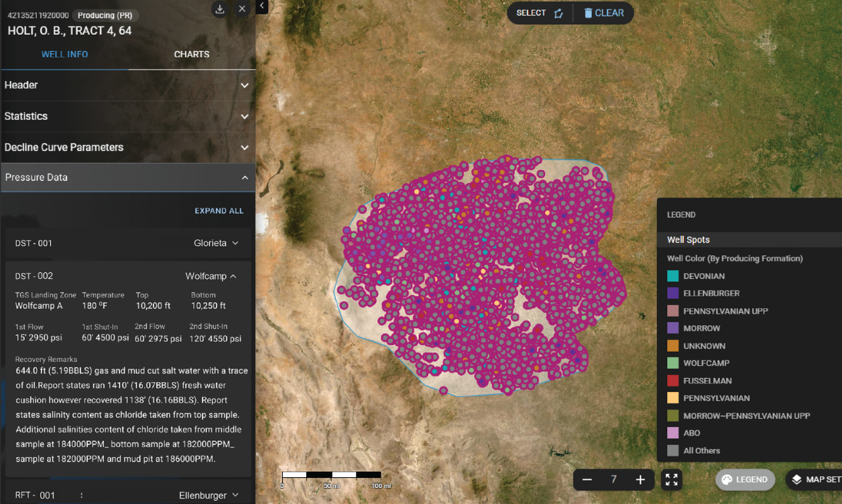Click the EXPAND ALL link
842x504 pixels.
[219, 210]
